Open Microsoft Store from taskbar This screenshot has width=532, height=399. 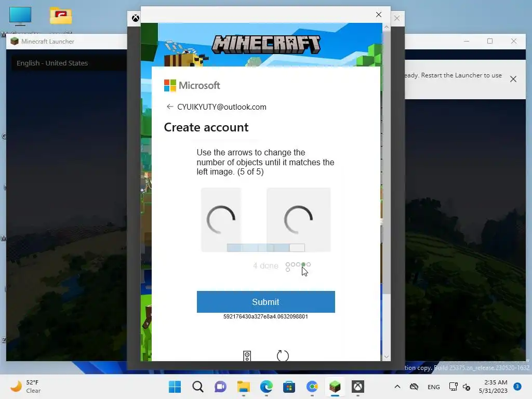pos(289,387)
